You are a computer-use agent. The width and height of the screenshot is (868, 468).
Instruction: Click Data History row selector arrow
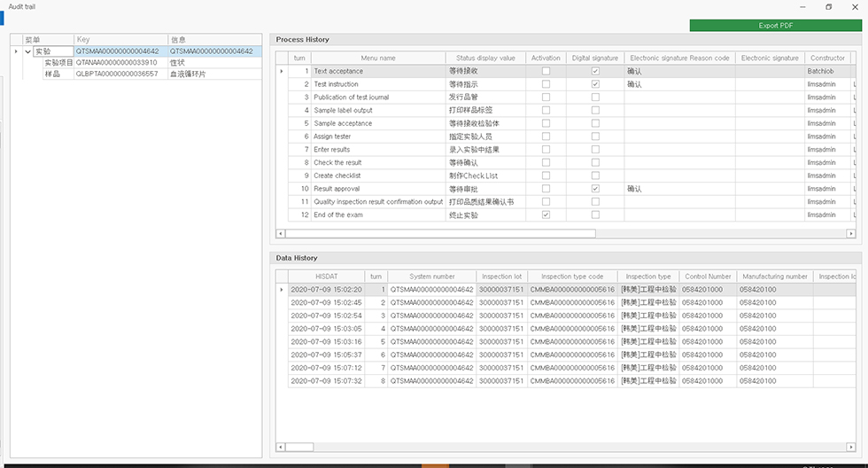coord(282,290)
